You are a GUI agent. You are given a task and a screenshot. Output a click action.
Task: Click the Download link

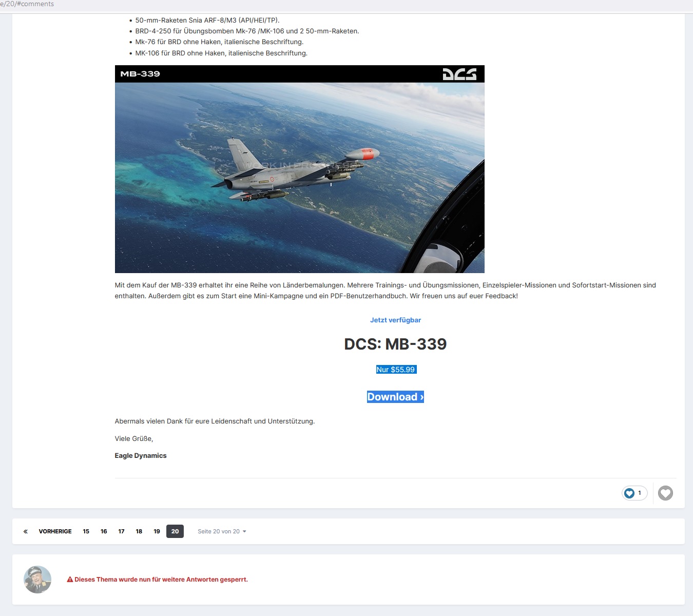click(395, 397)
